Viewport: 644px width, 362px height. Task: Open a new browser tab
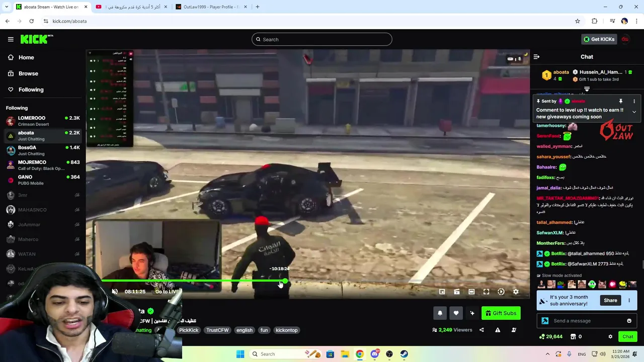point(258,7)
